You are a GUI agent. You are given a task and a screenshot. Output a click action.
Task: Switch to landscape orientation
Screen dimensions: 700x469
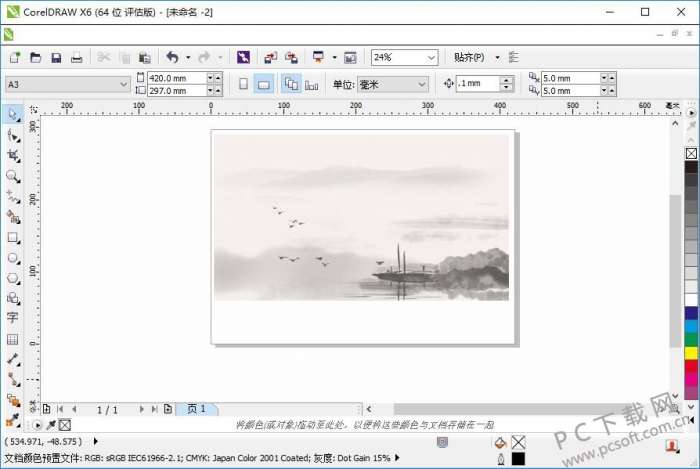264,84
